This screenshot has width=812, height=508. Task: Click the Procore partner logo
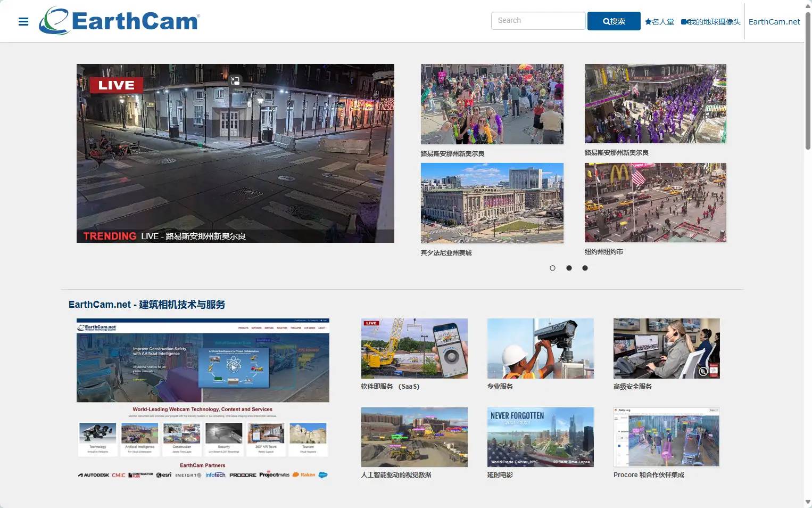click(243, 474)
